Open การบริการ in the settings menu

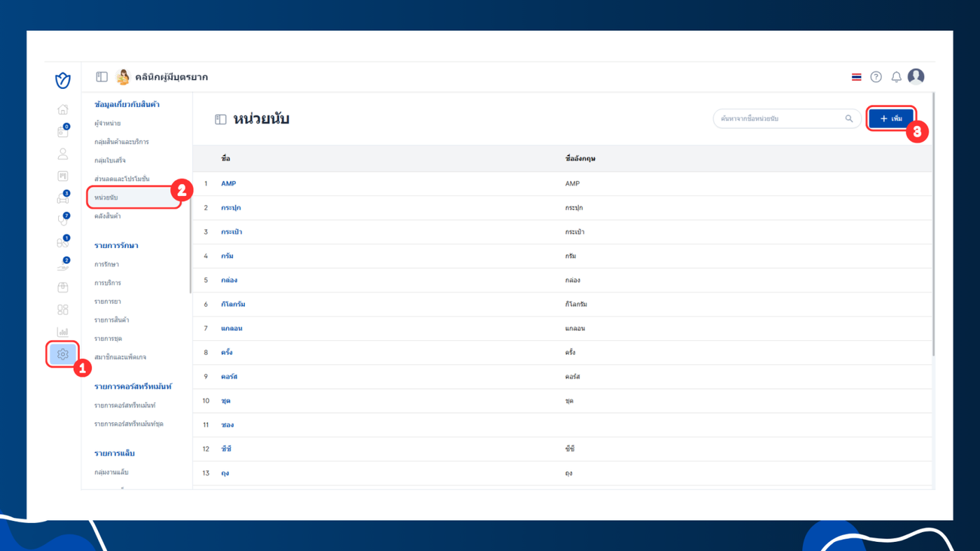108,283
